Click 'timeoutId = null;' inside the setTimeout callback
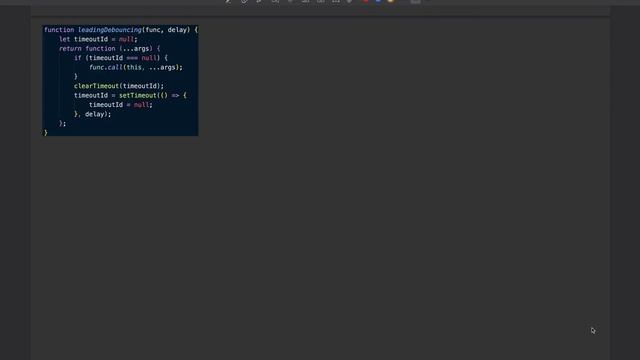This screenshot has width=640, height=360. [x=121, y=105]
